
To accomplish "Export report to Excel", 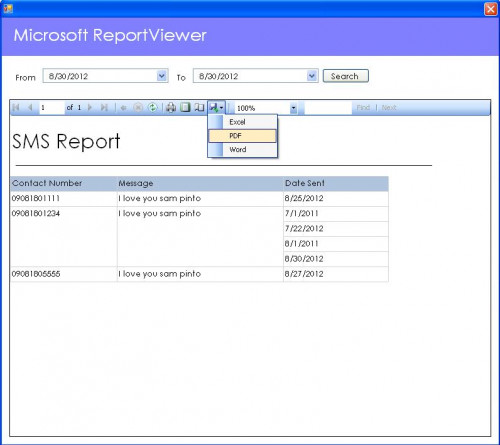I will (x=243, y=122).
